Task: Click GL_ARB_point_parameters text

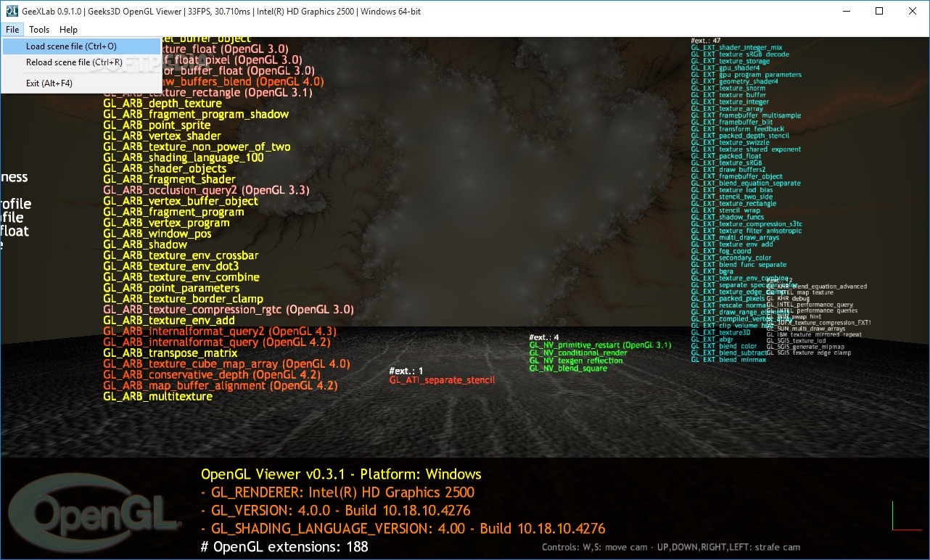Action: (x=171, y=288)
